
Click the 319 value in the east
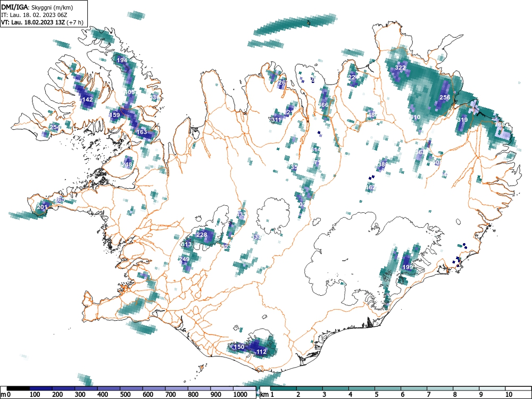pos(462,119)
